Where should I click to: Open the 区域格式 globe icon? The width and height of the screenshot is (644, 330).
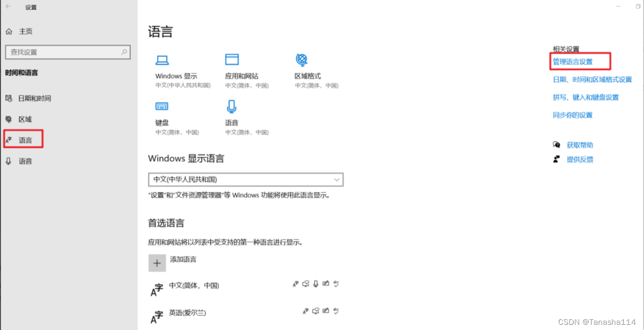click(301, 59)
